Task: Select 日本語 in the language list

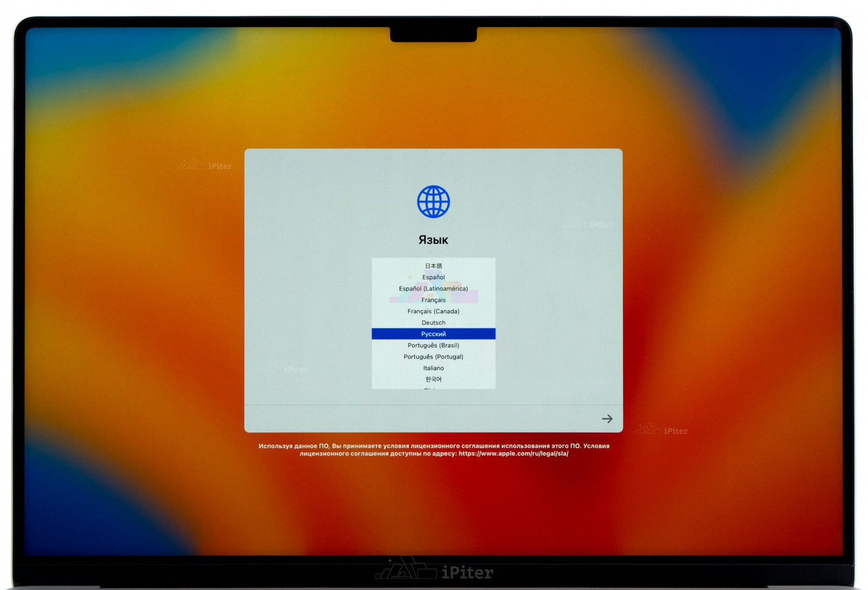Action: point(434,265)
